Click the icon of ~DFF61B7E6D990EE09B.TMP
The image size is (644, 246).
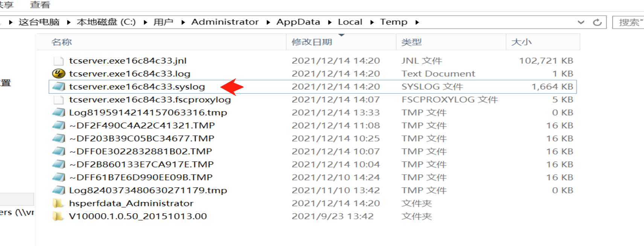point(58,177)
